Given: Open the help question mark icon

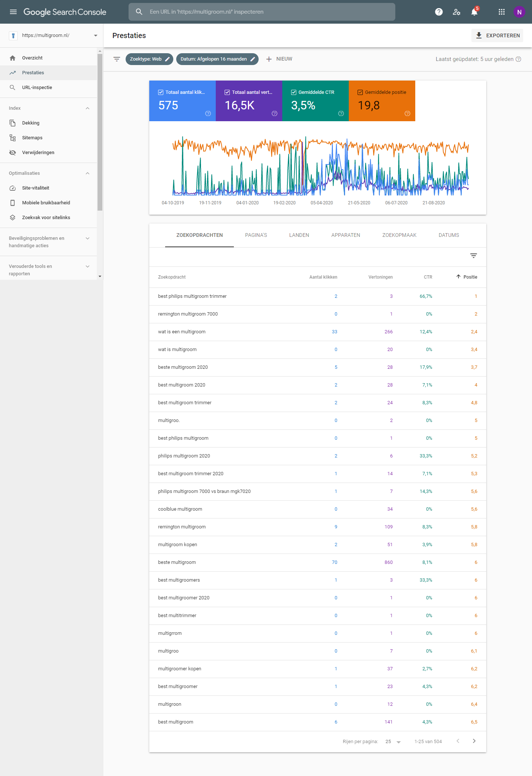Looking at the screenshot, I should coord(439,12).
